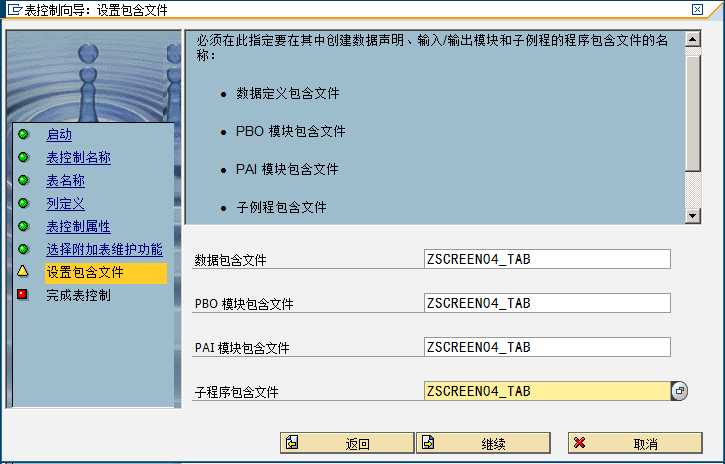Image resolution: width=725 pixels, height=464 pixels.
Task: Open the 表控制属性 wizard step
Action: point(78,227)
